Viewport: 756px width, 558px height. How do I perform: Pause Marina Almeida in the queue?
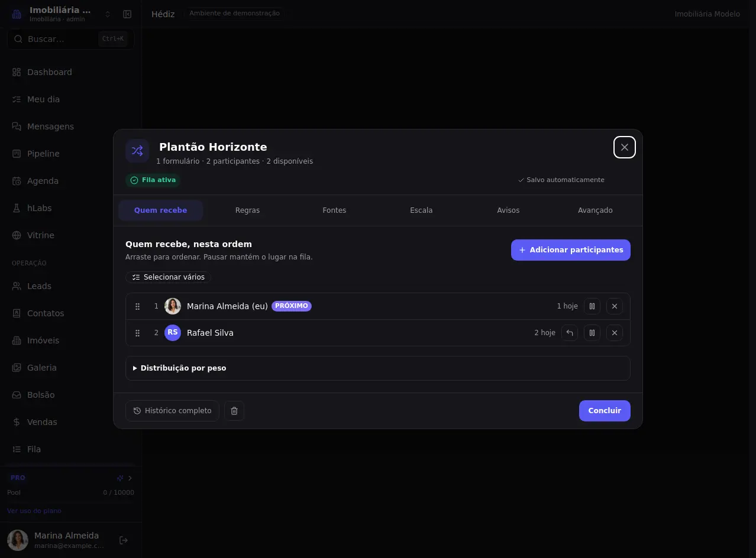click(592, 306)
